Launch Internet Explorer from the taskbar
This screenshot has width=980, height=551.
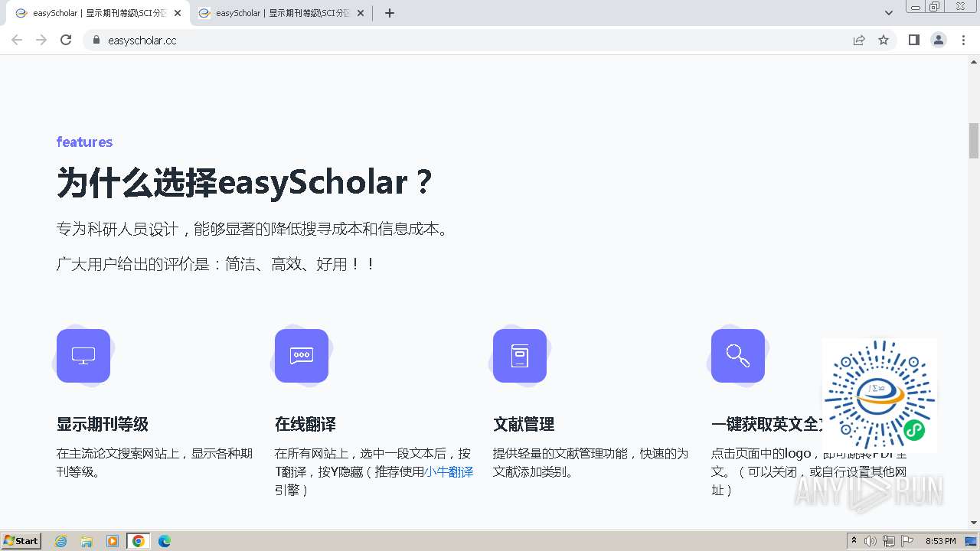tap(61, 541)
